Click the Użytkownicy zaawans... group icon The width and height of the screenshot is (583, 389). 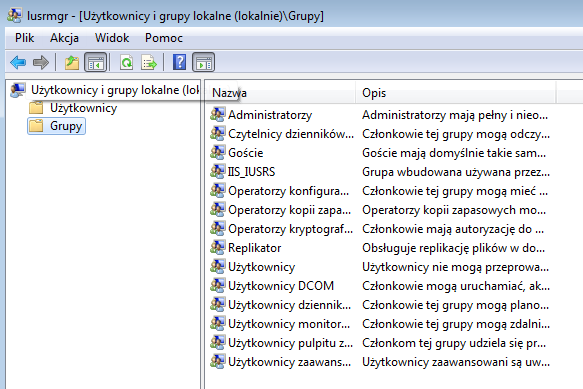pyautogui.click(x=218, y=361)
